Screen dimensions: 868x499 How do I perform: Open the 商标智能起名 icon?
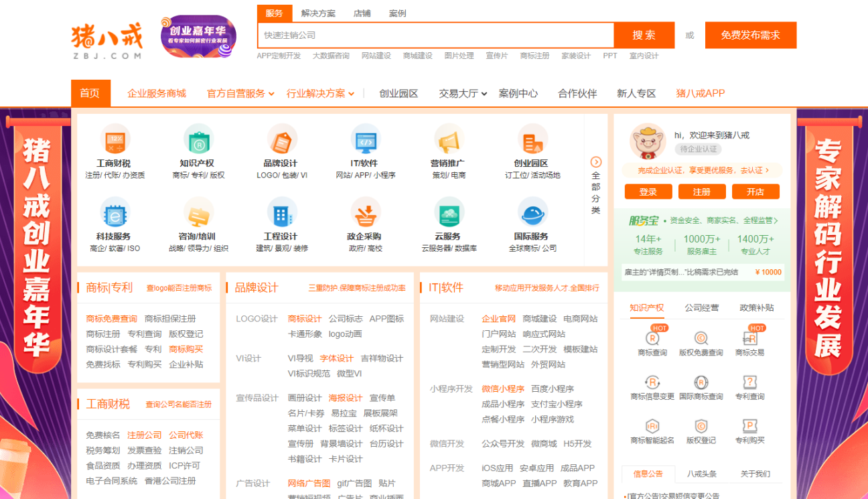(652, 427)
